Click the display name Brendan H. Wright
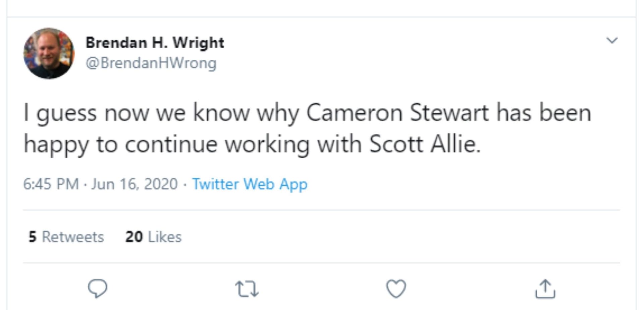This screenshot has width=644, height=310. [x=155, y=43]
